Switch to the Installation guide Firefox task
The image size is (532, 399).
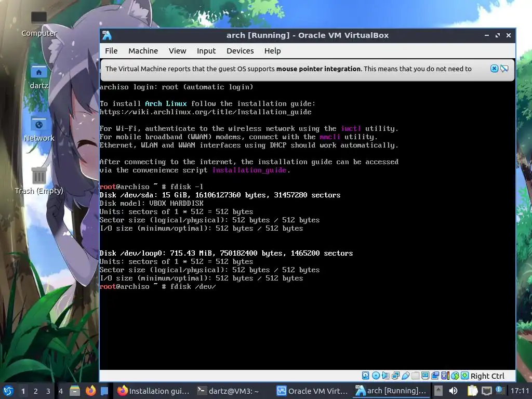click(153, 391)
